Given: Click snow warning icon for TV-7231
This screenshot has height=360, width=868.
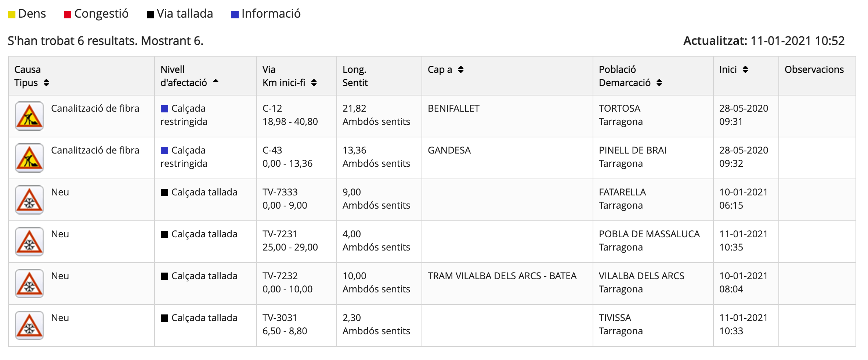Looking at the screenshot, I should (x=29, y=242).
